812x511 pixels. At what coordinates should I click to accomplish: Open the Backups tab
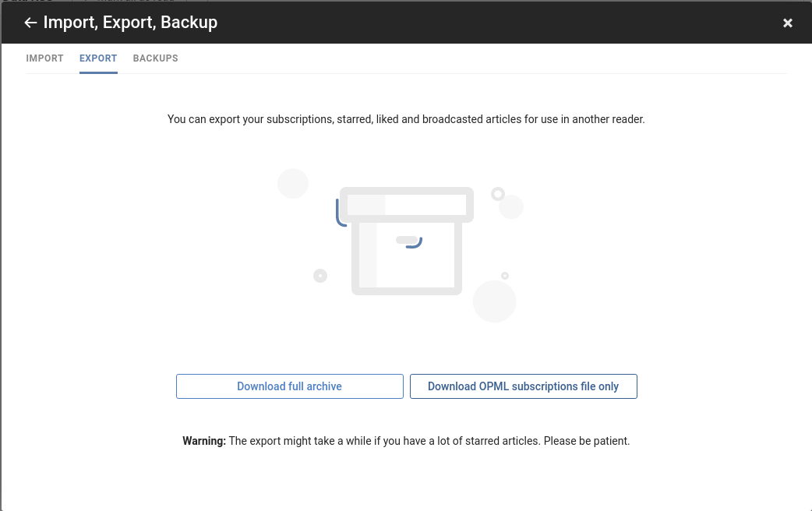(155, 58)
